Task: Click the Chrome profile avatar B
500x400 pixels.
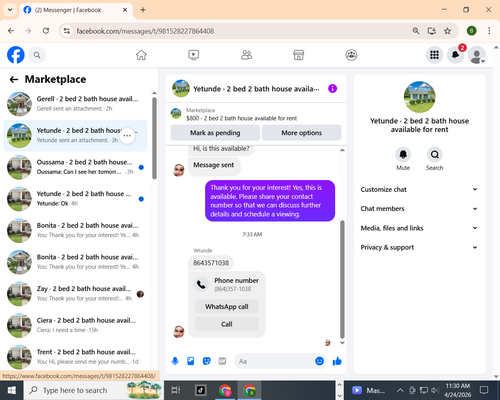Action: pyautogui.click(x=471, y=31)
